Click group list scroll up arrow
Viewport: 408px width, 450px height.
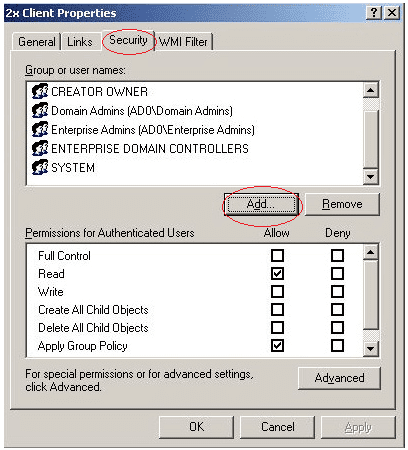(x=371, y=90)
